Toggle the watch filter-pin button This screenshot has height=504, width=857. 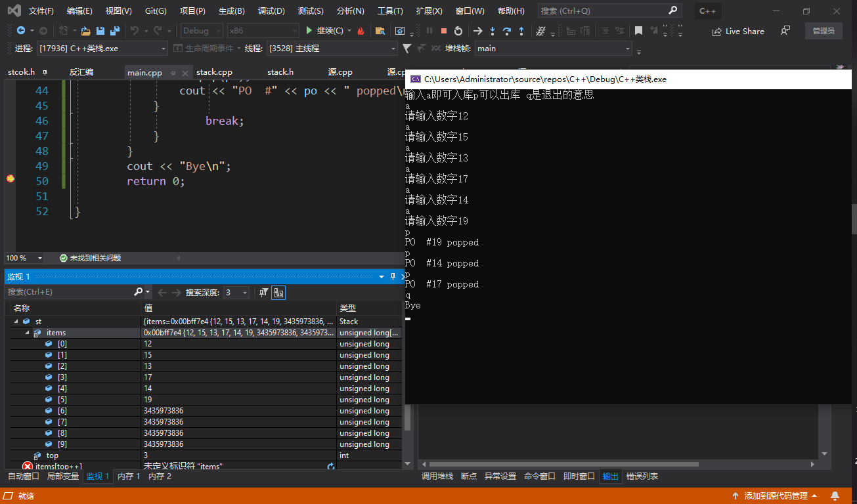[x=264, y=293]
